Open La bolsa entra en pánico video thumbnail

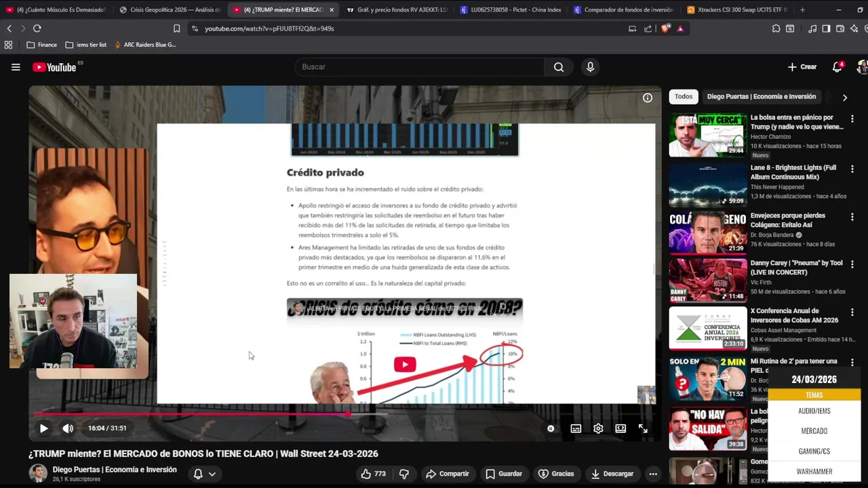click(708, 135)
